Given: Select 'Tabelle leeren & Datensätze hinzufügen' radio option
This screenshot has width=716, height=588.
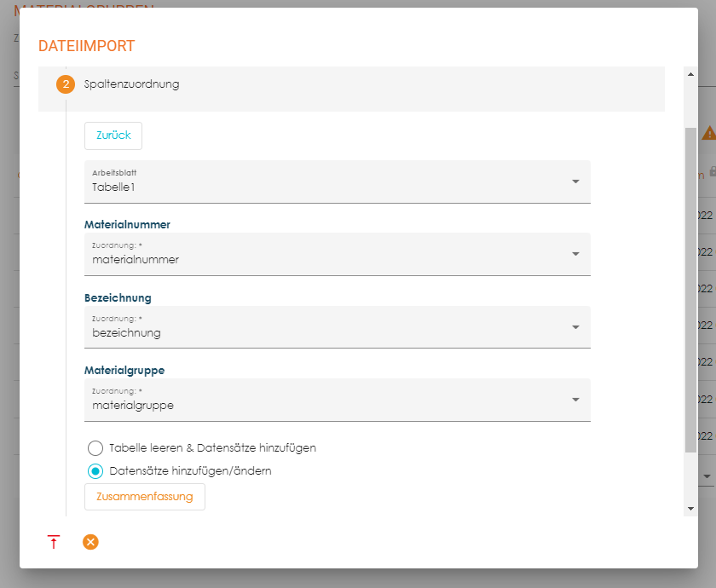Looking at the screenshot, I should [x=95, y=447].
